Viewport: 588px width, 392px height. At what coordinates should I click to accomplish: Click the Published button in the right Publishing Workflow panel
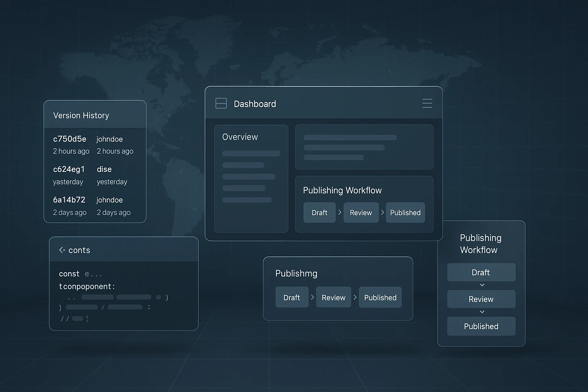tap(481, 326)
